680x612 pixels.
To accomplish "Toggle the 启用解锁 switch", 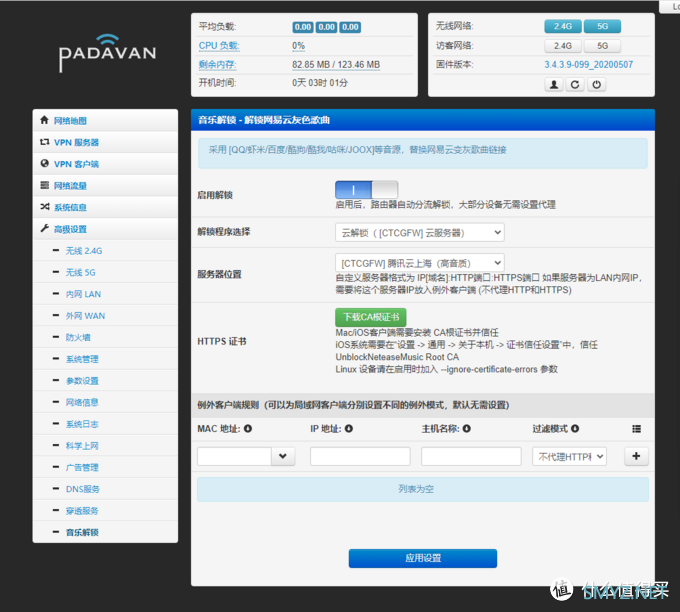I will [x=366, y=190].
